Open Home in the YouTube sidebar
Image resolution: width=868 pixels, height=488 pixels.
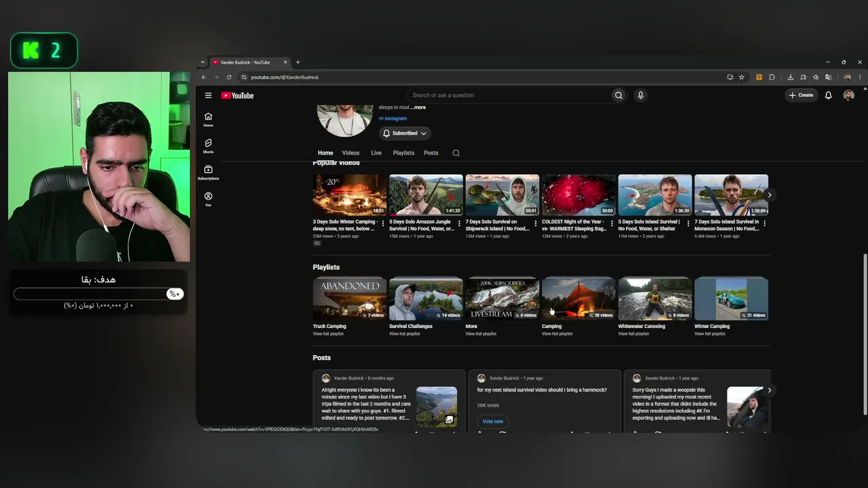click(208, 119)
